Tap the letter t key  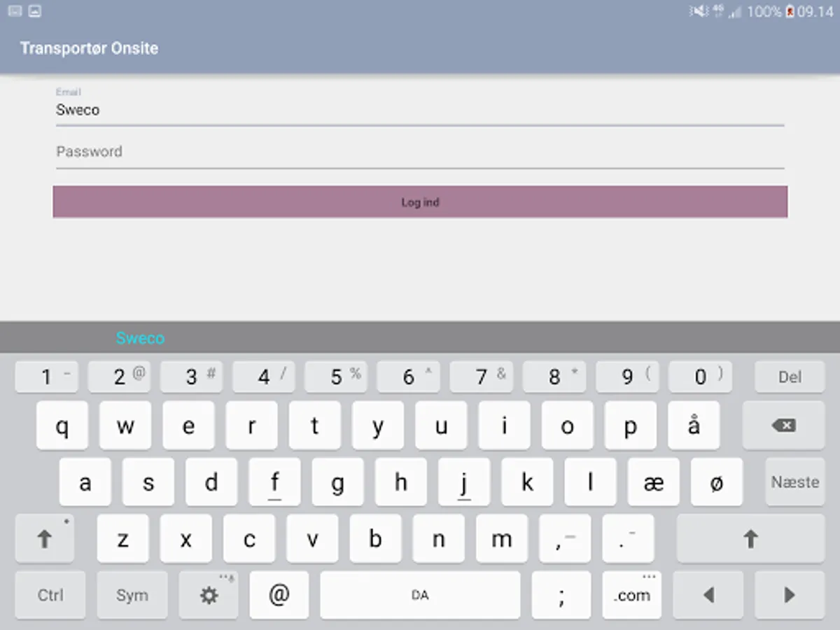(x=315, y=426)
